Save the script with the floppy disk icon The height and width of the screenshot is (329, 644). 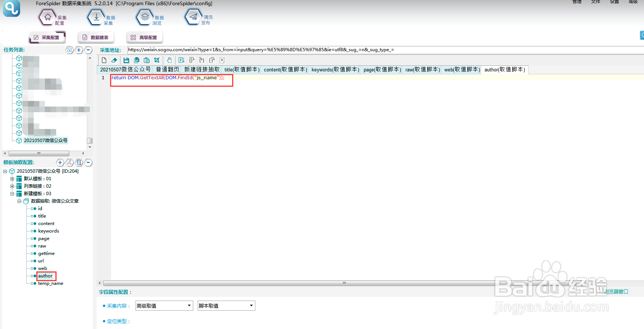(x=126, y=60)
